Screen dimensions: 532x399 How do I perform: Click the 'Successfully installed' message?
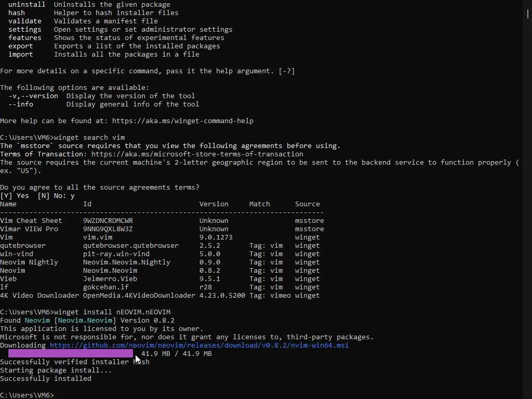coord(46,378)
